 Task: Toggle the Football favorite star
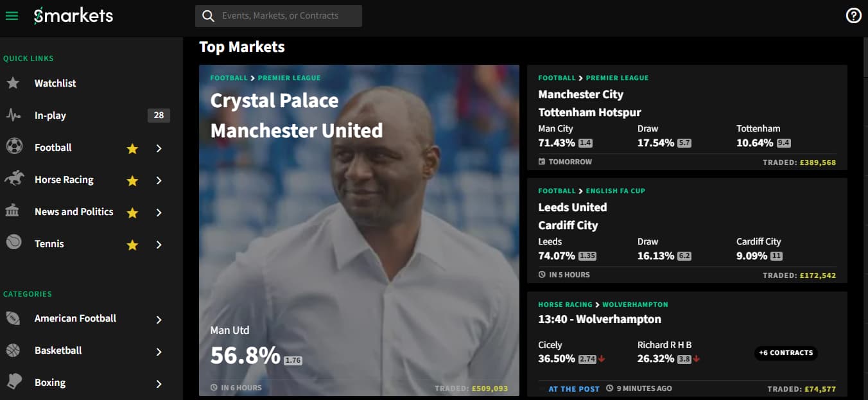132,148
